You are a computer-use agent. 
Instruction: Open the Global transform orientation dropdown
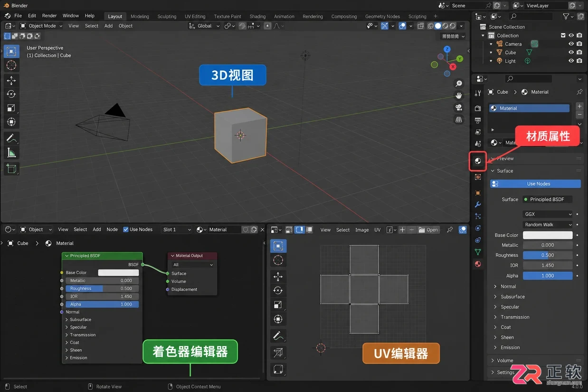tap(205, 26)
